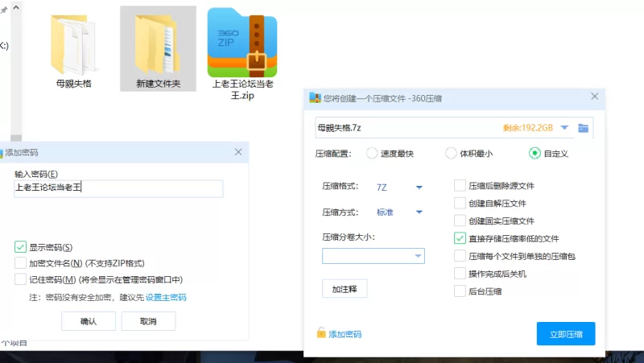Screen dimensions: 644x363
Task: Uncheck 直接存储压缩率低的文件
Action: pos(460,238)
